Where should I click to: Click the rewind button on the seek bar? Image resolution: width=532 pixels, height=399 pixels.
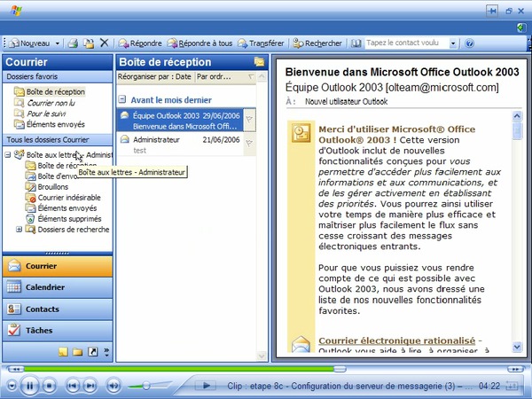click(x=15, y=369)
